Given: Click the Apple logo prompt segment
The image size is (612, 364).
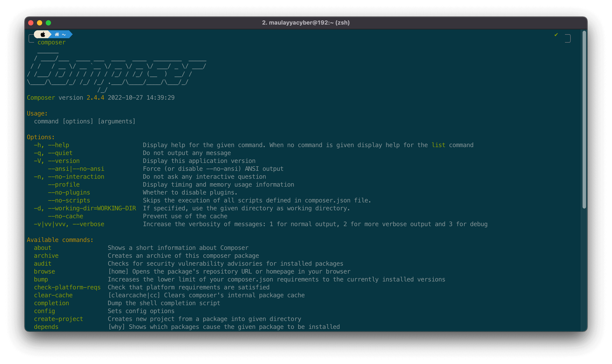Looking at the screenshot, I should pyautogui.click(x=43, y=34).
